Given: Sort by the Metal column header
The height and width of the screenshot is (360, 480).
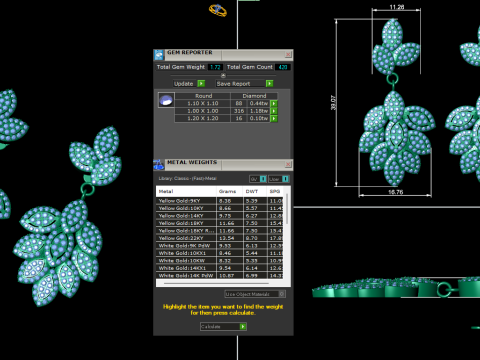Looking at the screenshot, I should click(186, 191).
